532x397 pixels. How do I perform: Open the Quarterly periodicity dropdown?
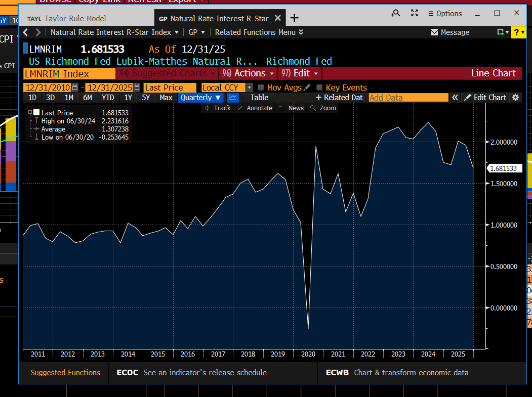point(200,98)
